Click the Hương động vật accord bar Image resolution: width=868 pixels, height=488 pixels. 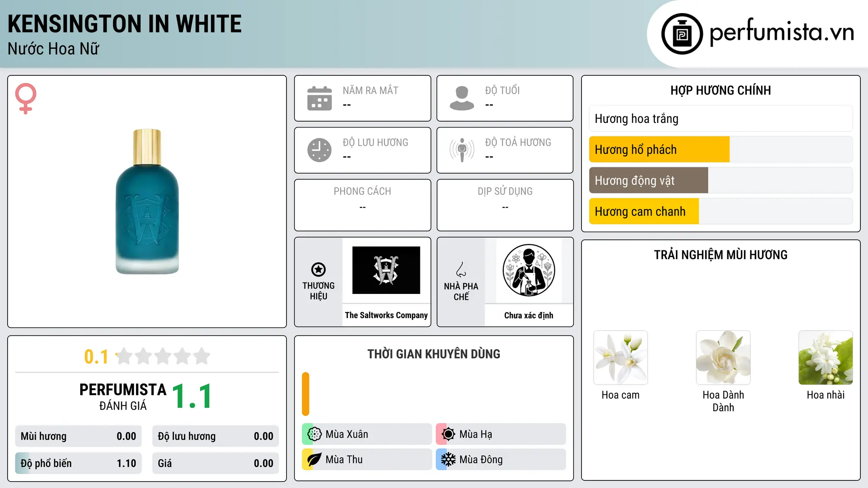[x=721, y=180]
